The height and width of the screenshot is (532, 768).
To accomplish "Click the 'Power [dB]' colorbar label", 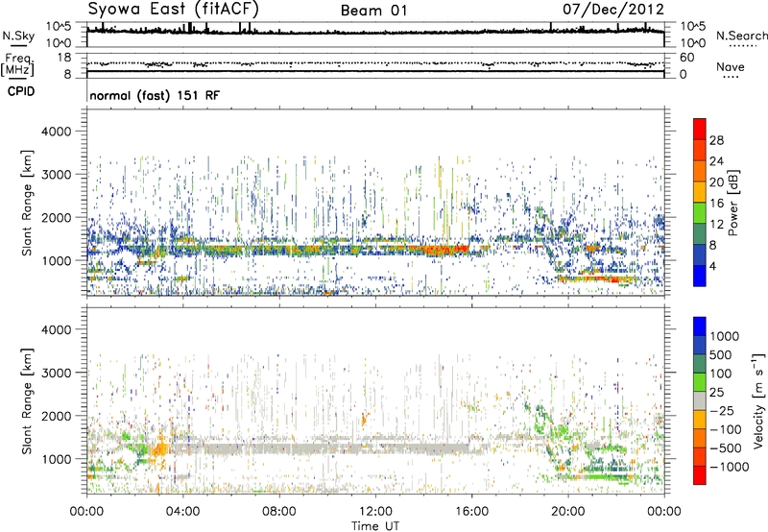I will (733, 203).
